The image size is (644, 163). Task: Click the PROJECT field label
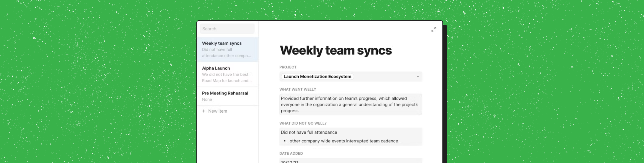point(288,67)
